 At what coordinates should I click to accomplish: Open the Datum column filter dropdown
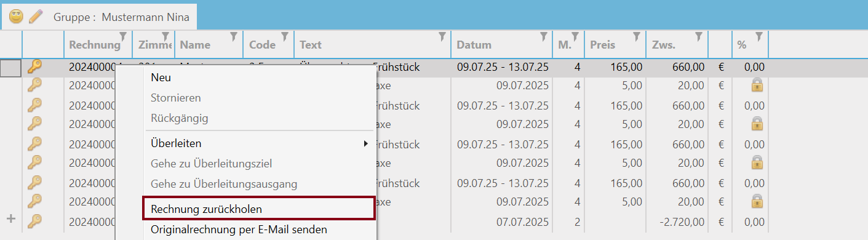(x=543, y=36)
